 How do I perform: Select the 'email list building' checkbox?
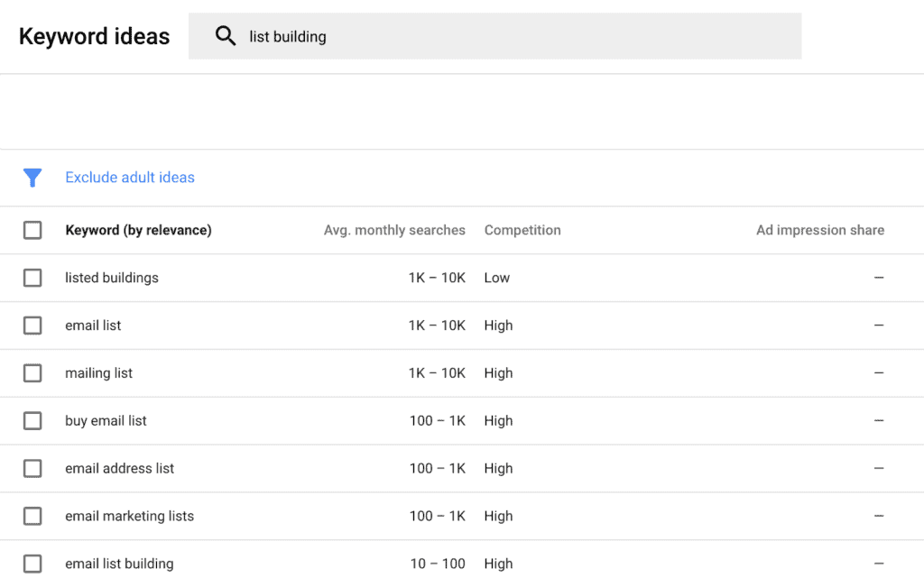coord(32,564)
